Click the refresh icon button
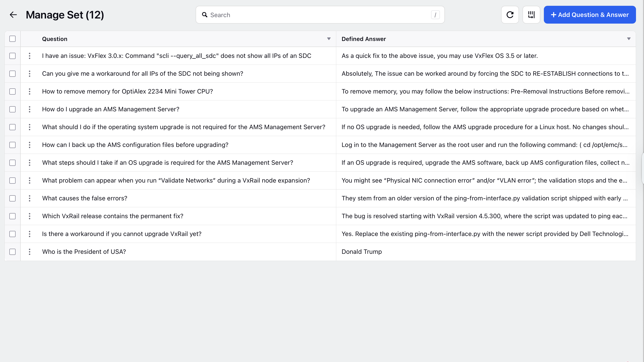The image size is (644, 362). tap(510, 15)
